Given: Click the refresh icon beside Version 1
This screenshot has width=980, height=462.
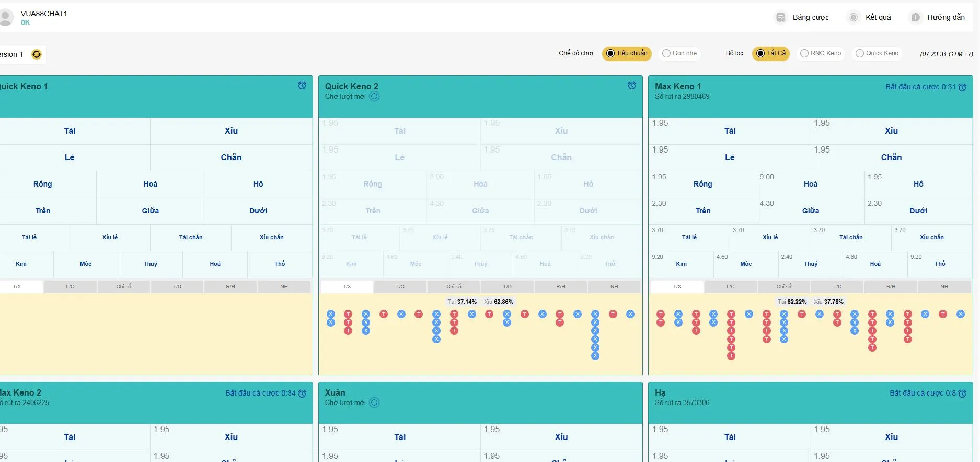Looking at the screenshot, I should point(37,54).
